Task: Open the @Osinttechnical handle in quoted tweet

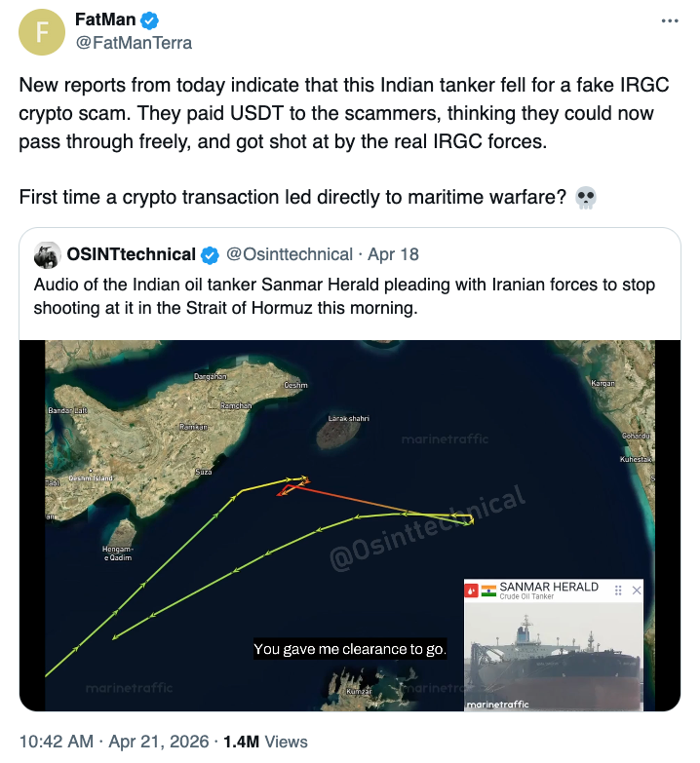Action: click(290, 254)
